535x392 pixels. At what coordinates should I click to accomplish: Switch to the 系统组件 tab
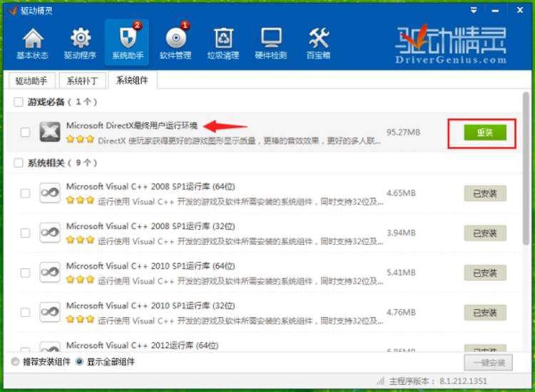click(x=133, y=80)
